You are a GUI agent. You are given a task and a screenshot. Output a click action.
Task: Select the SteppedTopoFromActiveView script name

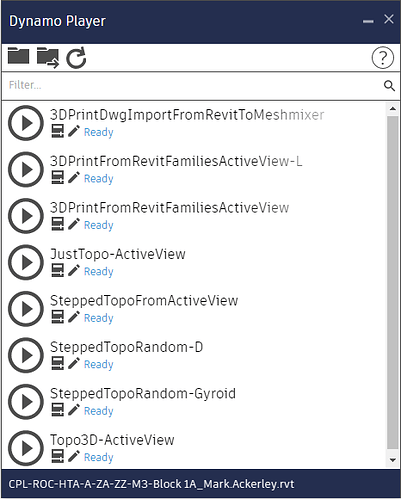point(144,301)
